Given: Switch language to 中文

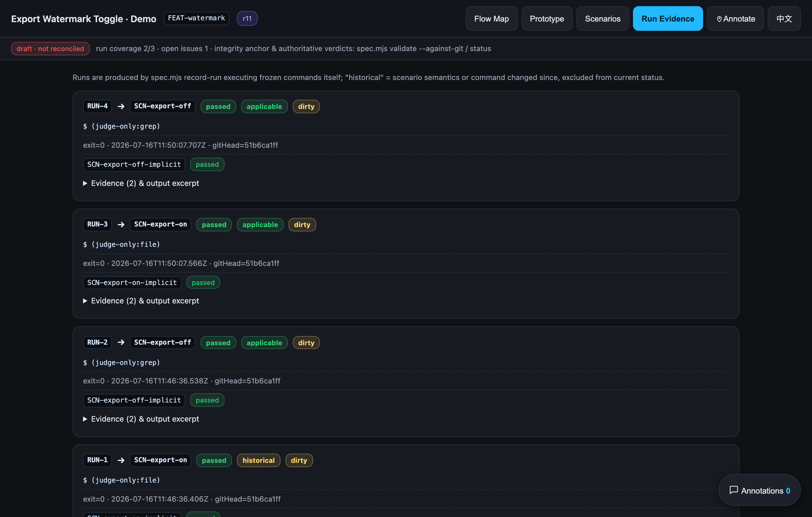Looking at the screenshot, I should (x=784, y=18).
